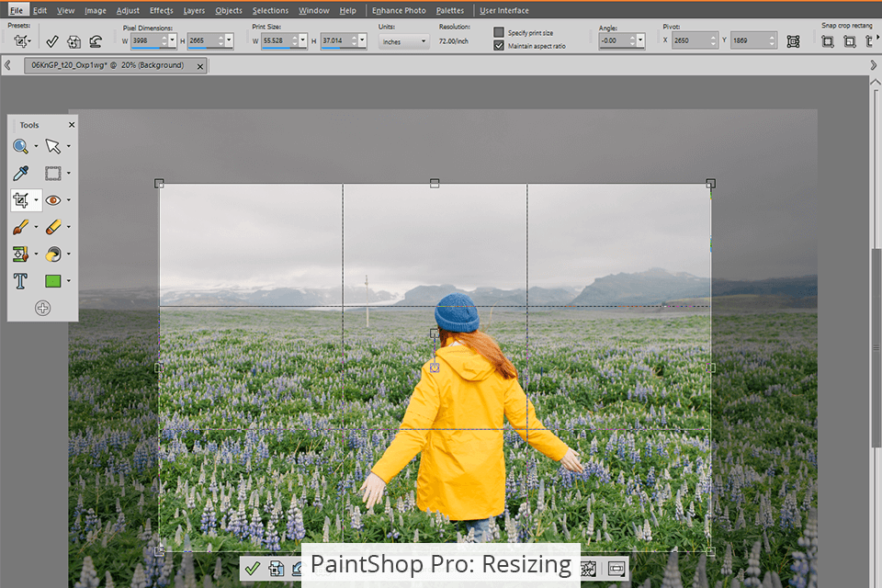Activate the Crop tool in Tools palette

click(21, 199)
